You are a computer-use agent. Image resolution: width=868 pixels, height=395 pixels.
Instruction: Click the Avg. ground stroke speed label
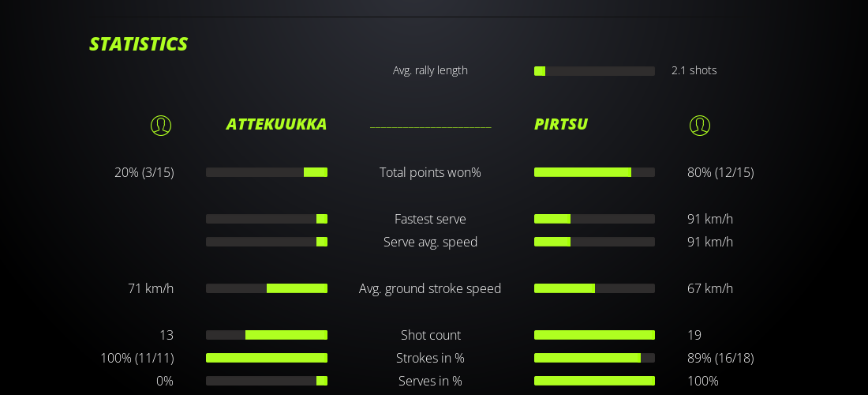click(x=430, y=288)
